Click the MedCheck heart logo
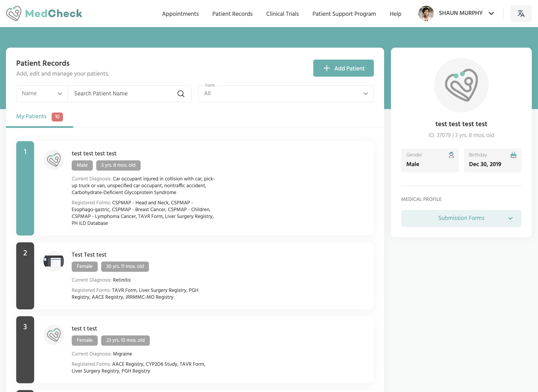538x392 pixels. point(14,13)
